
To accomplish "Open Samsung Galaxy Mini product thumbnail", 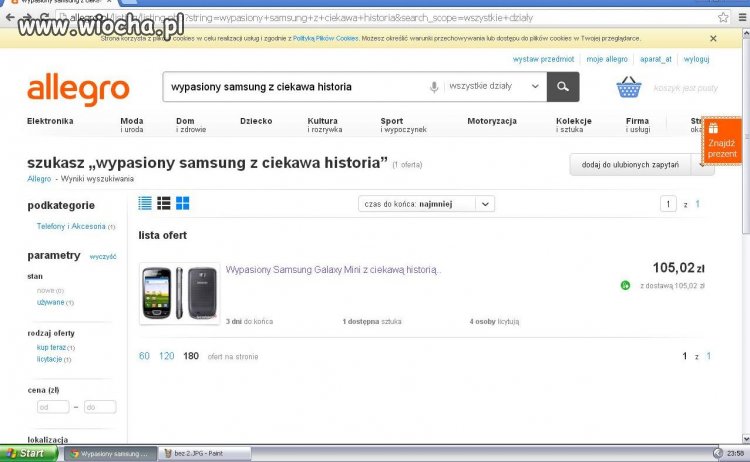I will [179, 294].
